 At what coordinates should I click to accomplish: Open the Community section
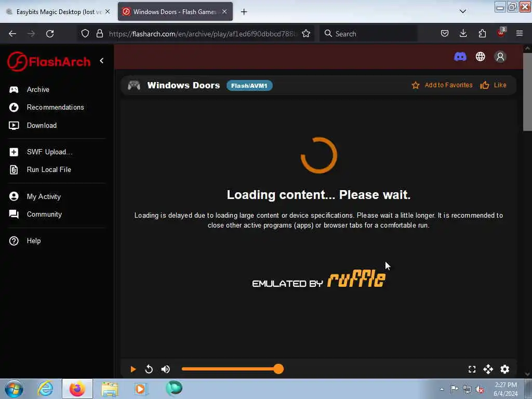click(x=35, y=215)
